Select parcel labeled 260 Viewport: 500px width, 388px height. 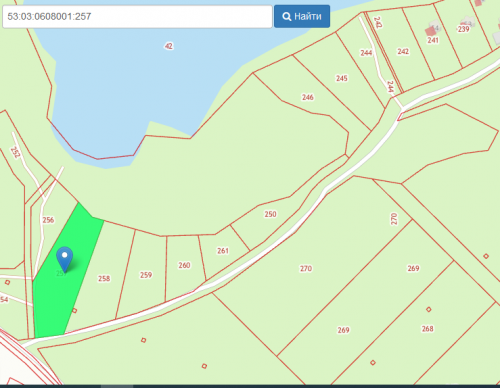(184, 265)
